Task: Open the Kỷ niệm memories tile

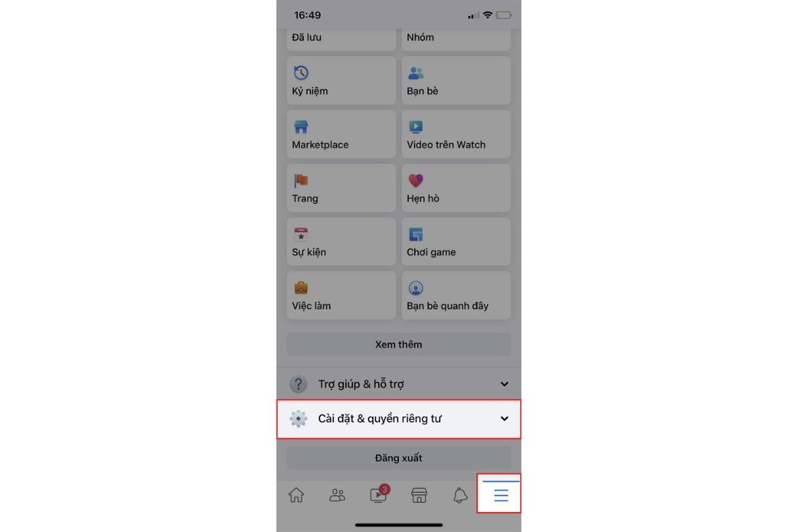Action: pos(341,80)
